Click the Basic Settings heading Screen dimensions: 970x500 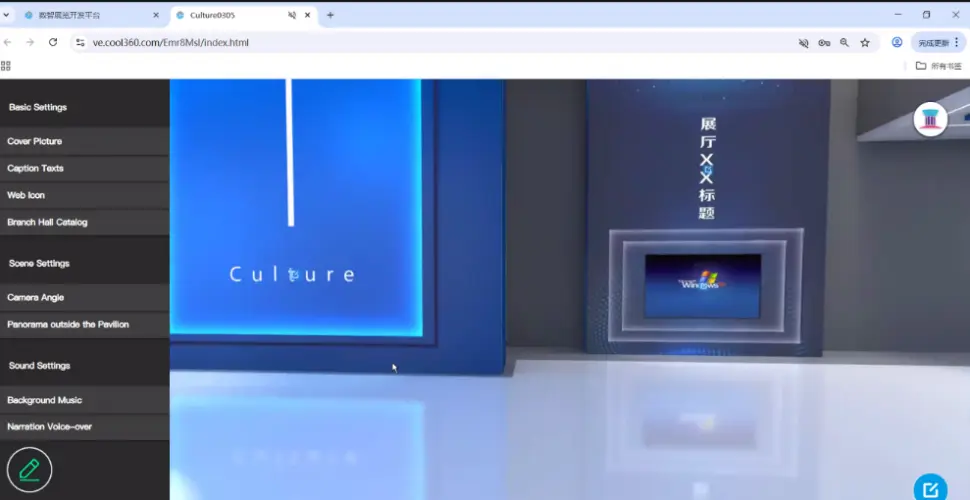pos(38,108)
